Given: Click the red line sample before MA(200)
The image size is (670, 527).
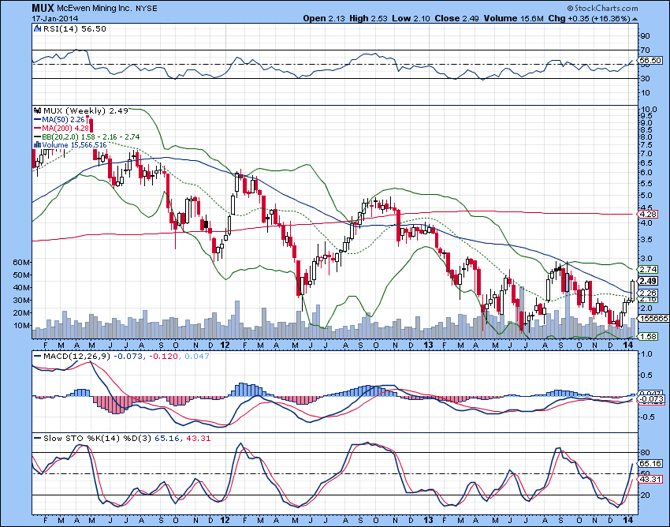Looking at the screenshot, I should pyautogui.click(x=38, y=128).
